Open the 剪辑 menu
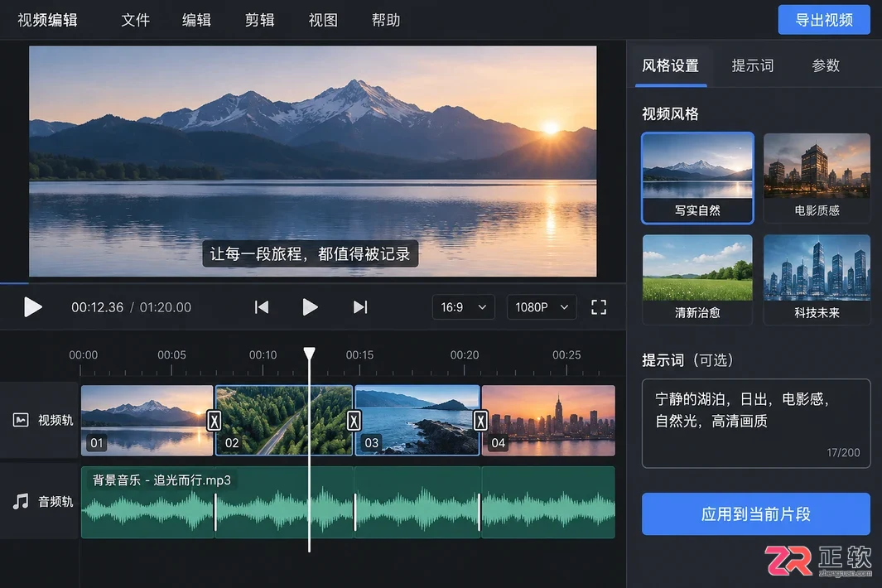The width and height of the screenshot is (882, 588). [259, 20]
